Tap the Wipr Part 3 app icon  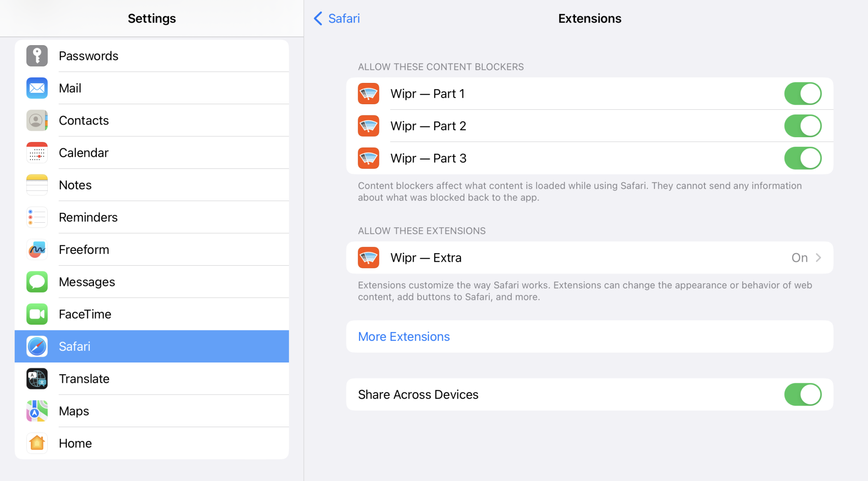(x=368, y=158)
